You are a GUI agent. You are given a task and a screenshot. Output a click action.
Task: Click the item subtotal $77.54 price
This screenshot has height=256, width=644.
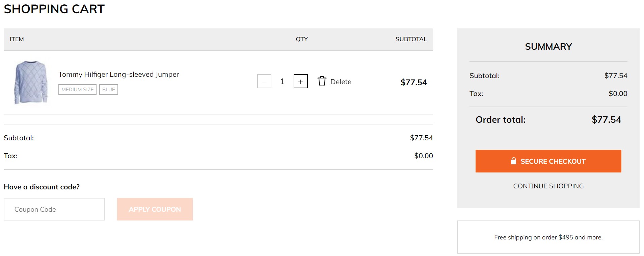tap(413, 82)
